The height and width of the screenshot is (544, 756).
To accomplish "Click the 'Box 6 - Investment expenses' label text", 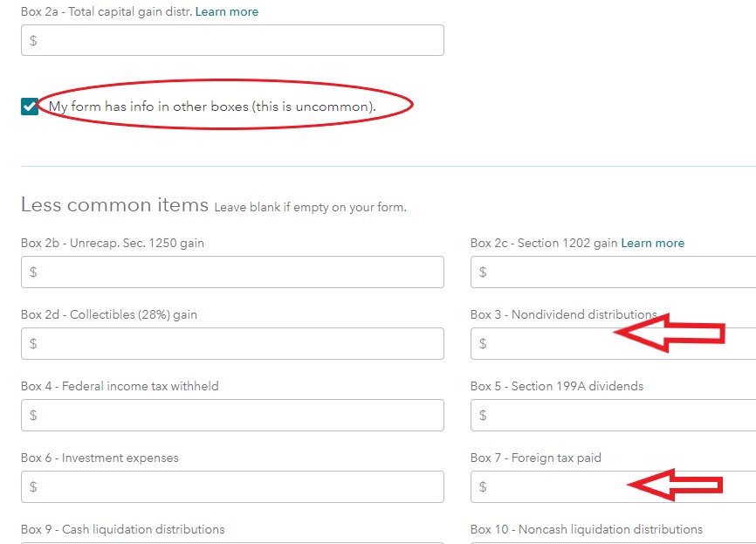I will point(100,458).
